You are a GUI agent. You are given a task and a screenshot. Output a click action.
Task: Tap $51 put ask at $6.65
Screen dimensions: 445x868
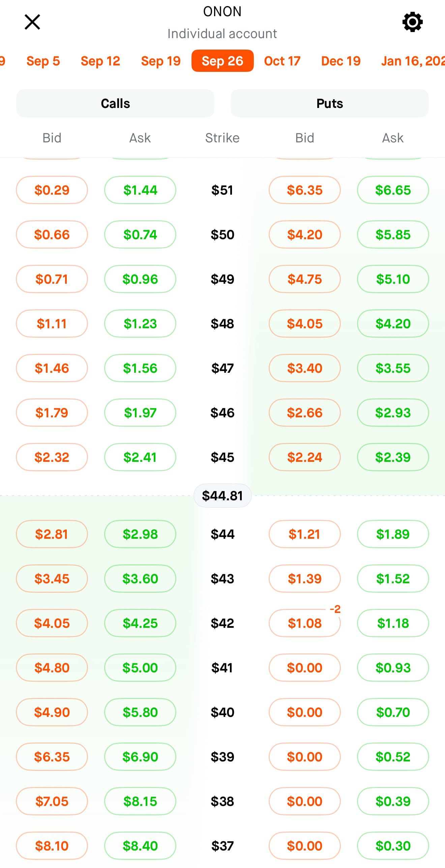click(x=393, y=190)
